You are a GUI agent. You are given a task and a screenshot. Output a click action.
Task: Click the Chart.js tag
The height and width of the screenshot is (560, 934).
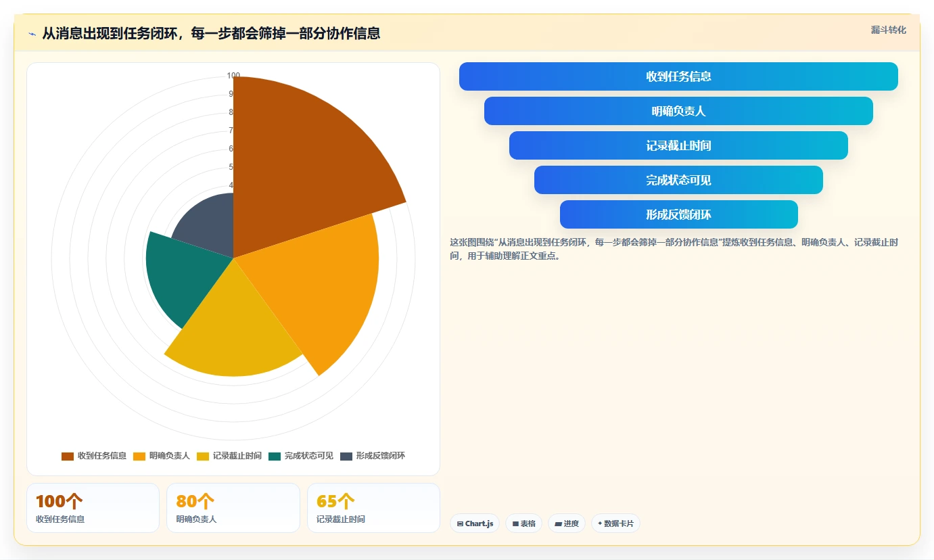(x=475, y=523)
